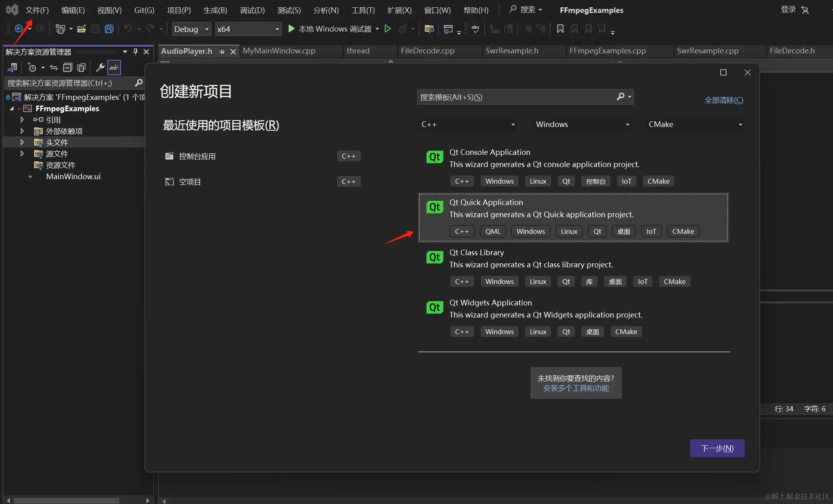
Task: Open the Windows platform filter dropdown
Action: click(582, 124)
